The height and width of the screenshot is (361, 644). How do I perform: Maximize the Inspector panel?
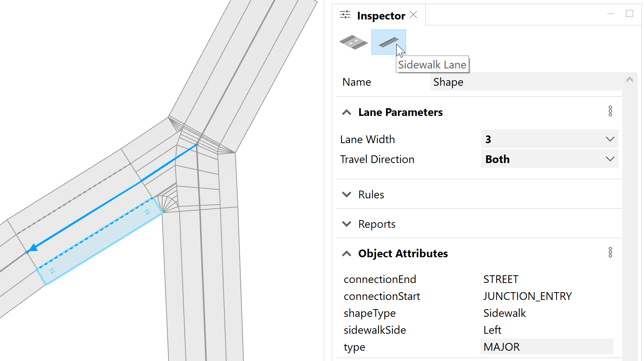(x=629, y=14)
